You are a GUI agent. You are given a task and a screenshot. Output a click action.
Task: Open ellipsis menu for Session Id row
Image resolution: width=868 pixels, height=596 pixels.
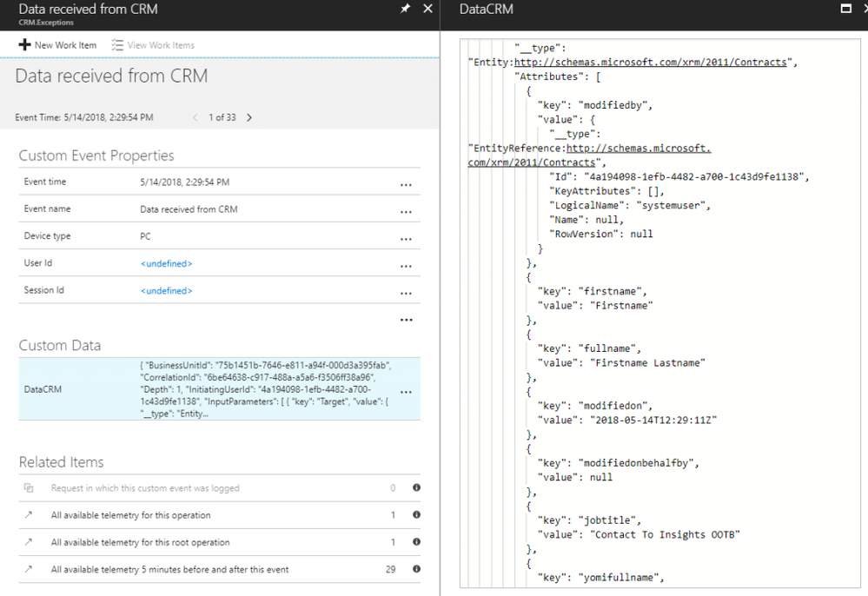pyautogui.click(x=406, y=294)
